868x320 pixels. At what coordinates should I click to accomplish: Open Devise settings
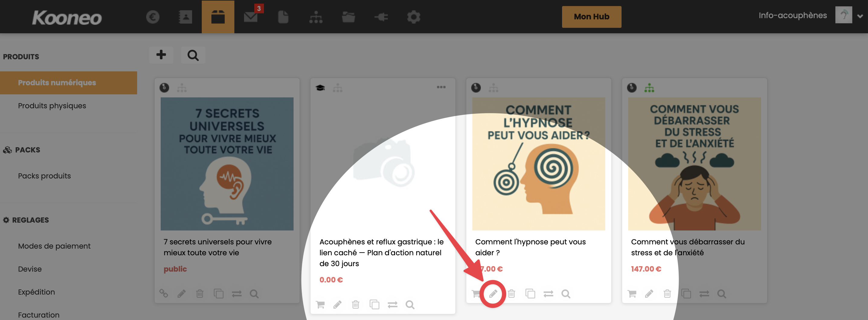click(x=30, y=269)
